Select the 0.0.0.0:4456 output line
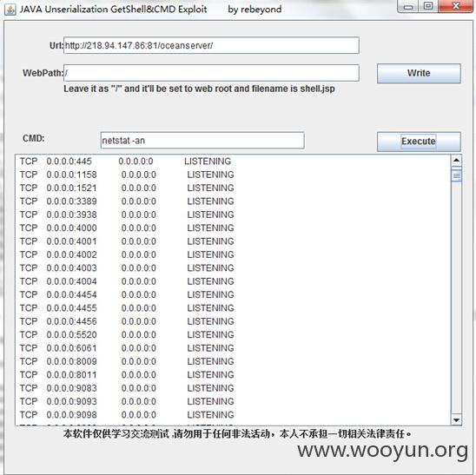The height and width of the screenshot is (475, 476). click(x=127, y=321)
